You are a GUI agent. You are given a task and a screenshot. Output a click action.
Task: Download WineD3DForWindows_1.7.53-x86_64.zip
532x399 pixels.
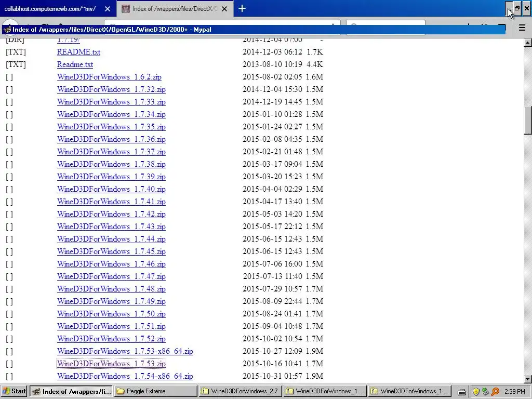click(x=125, y=351)
